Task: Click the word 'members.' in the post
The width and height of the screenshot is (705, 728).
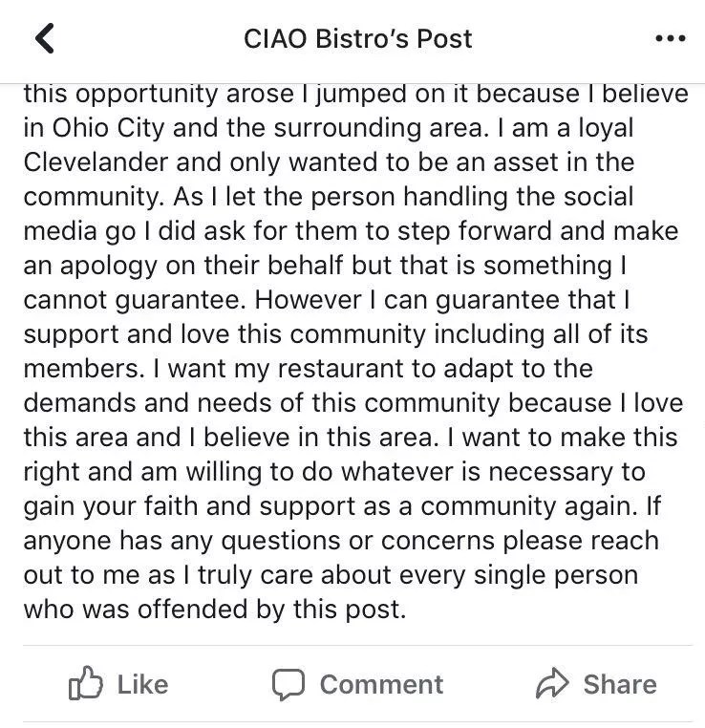Action: [x=84, y=369]
